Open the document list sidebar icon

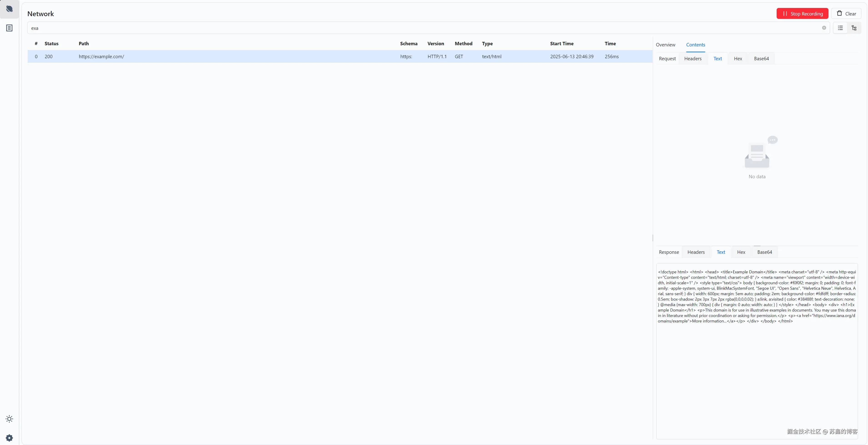(x=10, y=28)
